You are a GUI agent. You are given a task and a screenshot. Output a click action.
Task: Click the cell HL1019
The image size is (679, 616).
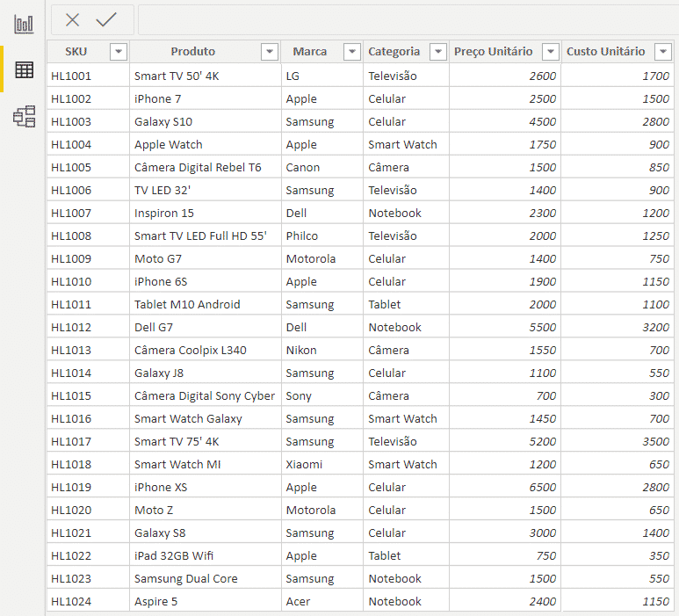(x=88, y=488)
